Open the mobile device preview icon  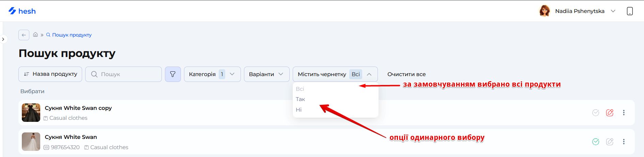[630, 11]
